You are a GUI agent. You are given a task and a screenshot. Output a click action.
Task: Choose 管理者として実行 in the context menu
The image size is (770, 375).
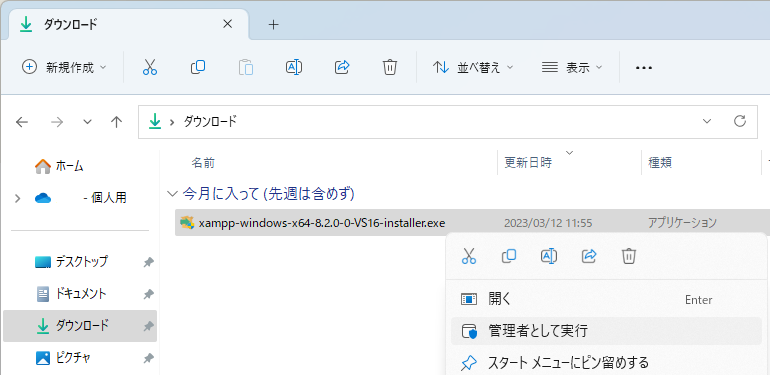606,331
